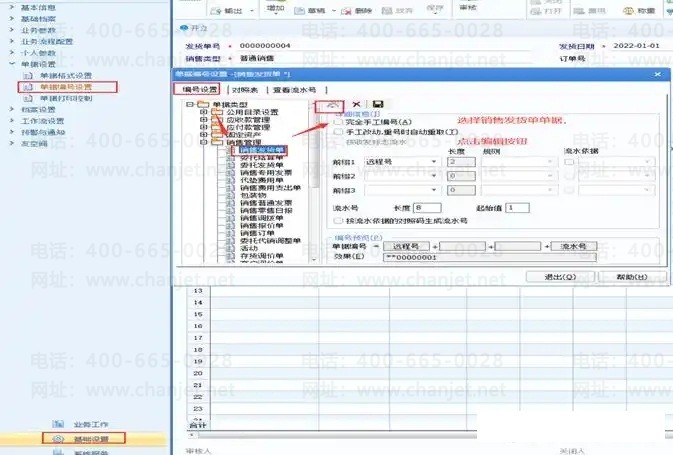Screen dimensions: 673x455
Task: Click the 审核 toolbar button
Action: pyautogui.click(x=468, y=7)
